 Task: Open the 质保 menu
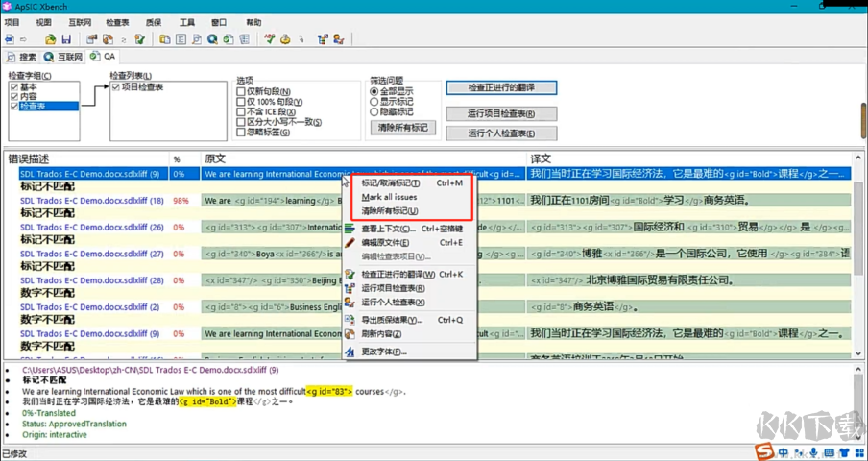point(154,23)
